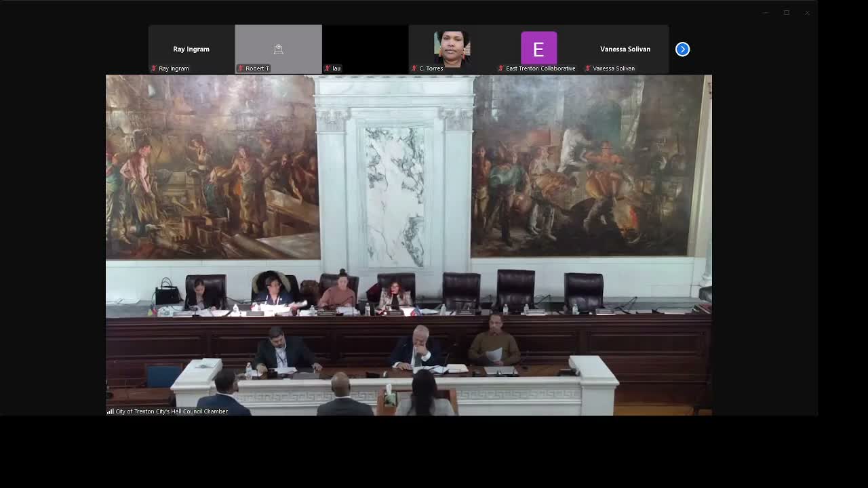868x488 pixels.
Task: Click muted mic icon beside Vanessa Solivan label
Action: coord(588,68)
